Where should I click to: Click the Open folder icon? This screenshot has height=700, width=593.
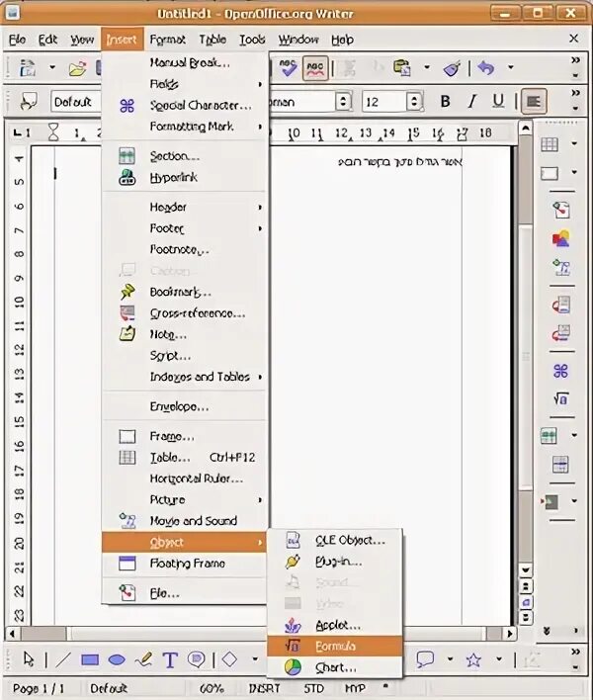point(78,68)
